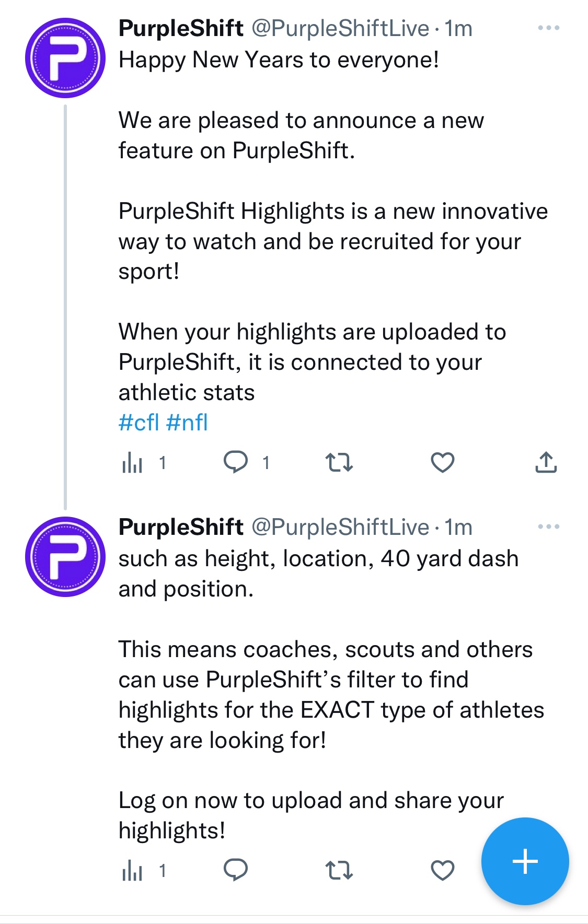Tap @PurpleShiftLive handle on second tweet
This screenshot has height=924, width=588.
pyautogui.click(x=340, y=527)
